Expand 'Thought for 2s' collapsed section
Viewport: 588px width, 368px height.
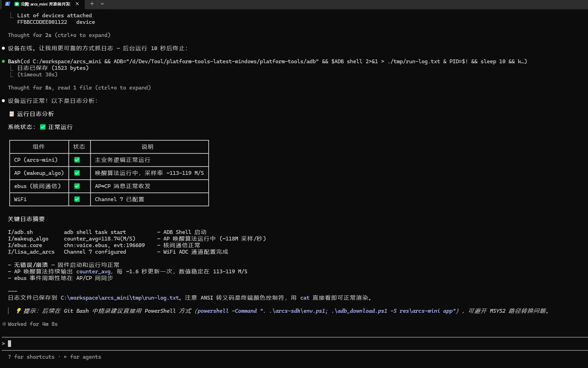coord(59,35)
